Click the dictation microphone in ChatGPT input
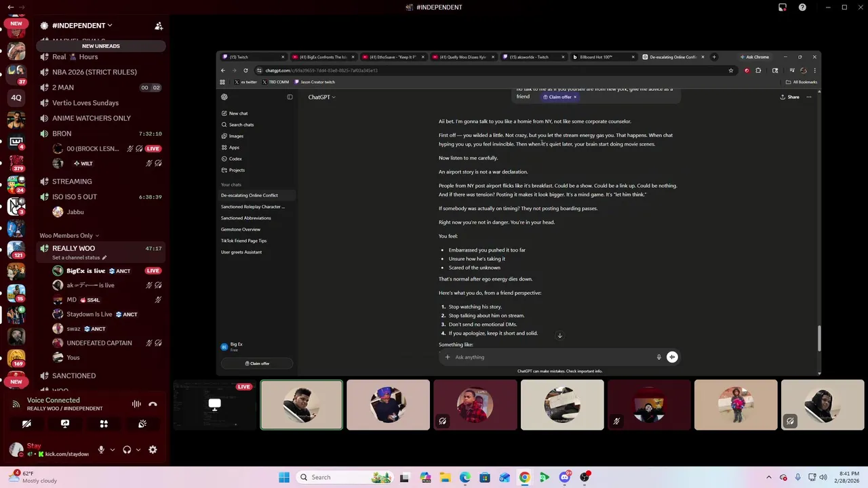This screenshot has height=488, width=868. pyautogui.click(x=658, y=357)
